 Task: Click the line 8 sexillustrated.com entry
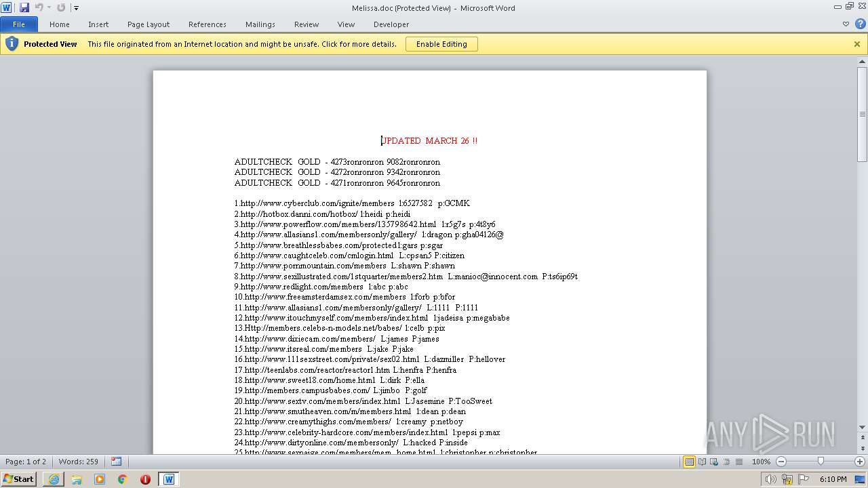pos(406,277)
